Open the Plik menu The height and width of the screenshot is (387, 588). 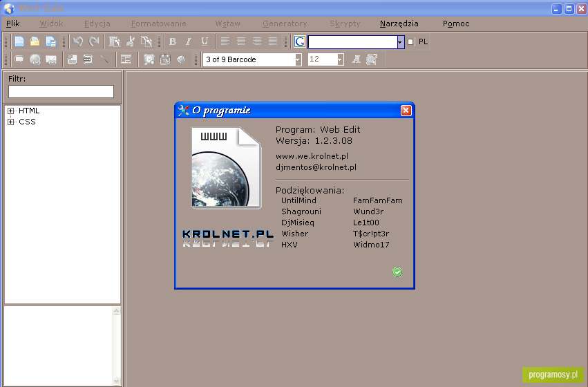(x=12, y=23)
